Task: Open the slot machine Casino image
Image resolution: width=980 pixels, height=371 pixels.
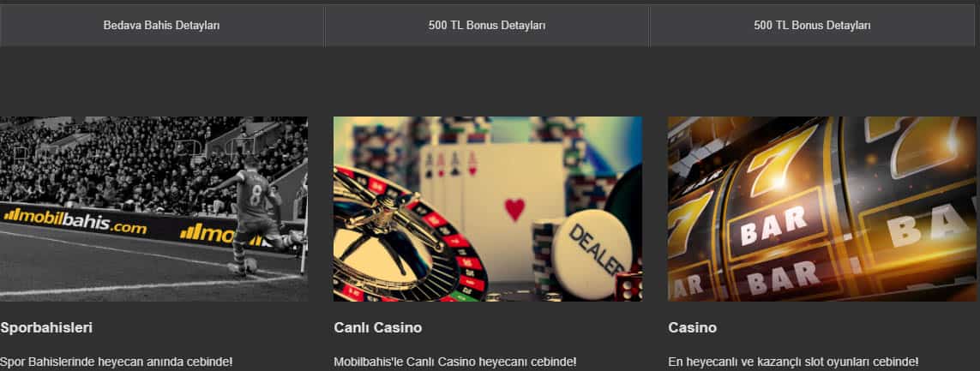Action: pyautogui.click(x=822, y=208)
